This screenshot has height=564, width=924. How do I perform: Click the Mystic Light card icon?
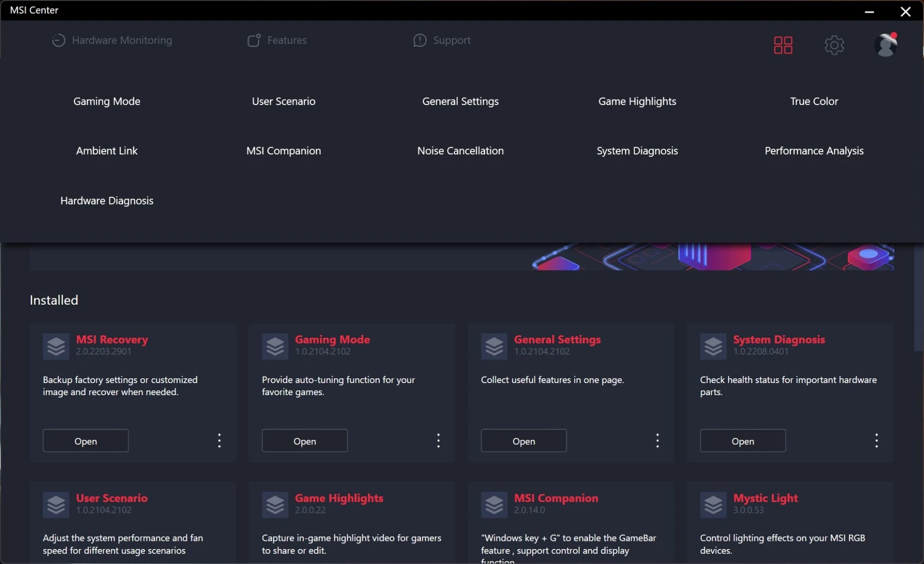pos(713,505)
